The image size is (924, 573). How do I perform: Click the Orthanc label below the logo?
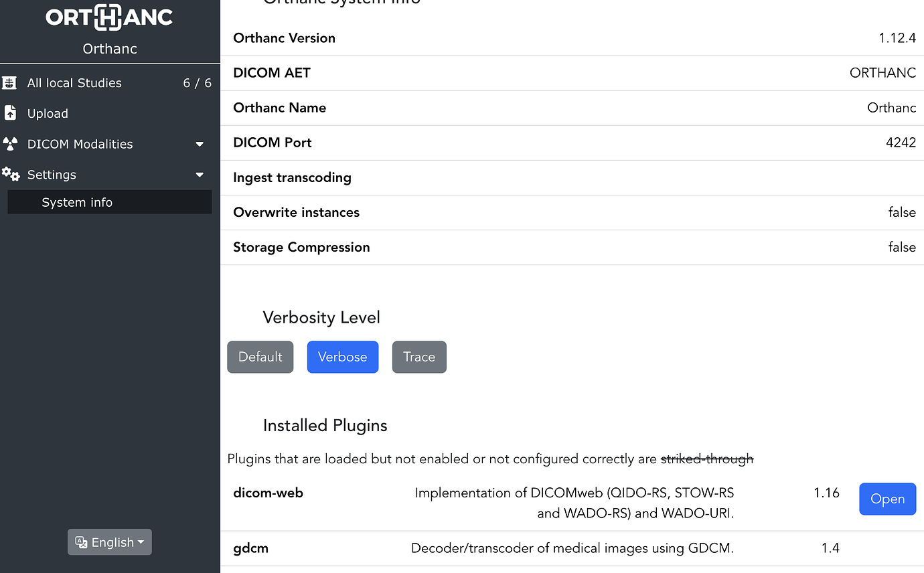(109, 48)
